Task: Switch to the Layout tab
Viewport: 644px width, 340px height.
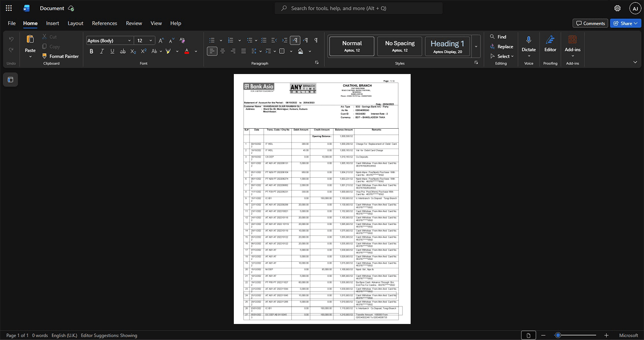Action: click(75, 23)
